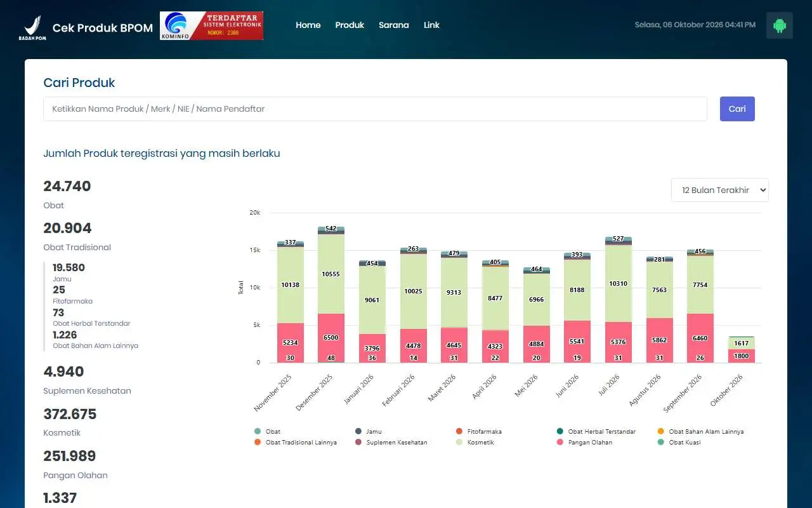Toggle the Obat Tradisional Lainnya legend
The height and width of the screenshot is (508, 812).
(x=295, y=443)
